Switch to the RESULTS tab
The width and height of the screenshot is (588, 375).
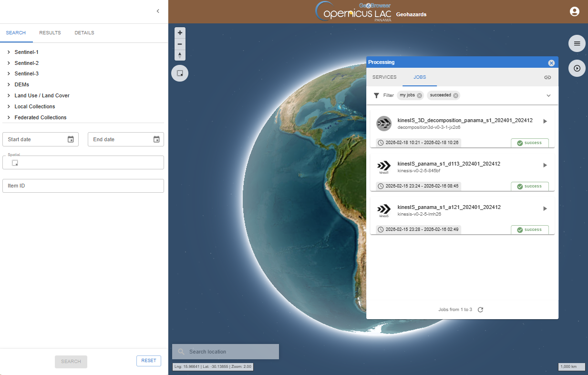pos(50,33)
